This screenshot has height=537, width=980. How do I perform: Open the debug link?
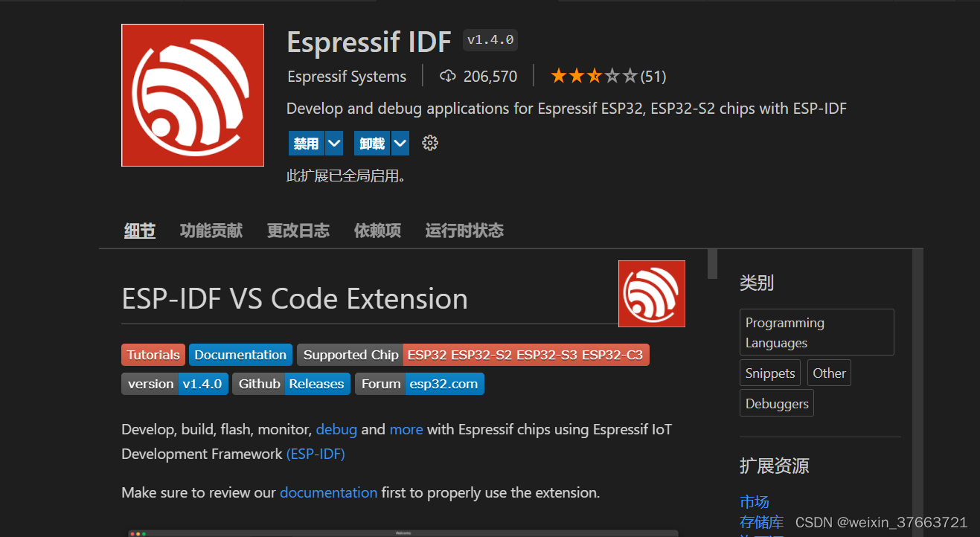[x=336, y=429]
